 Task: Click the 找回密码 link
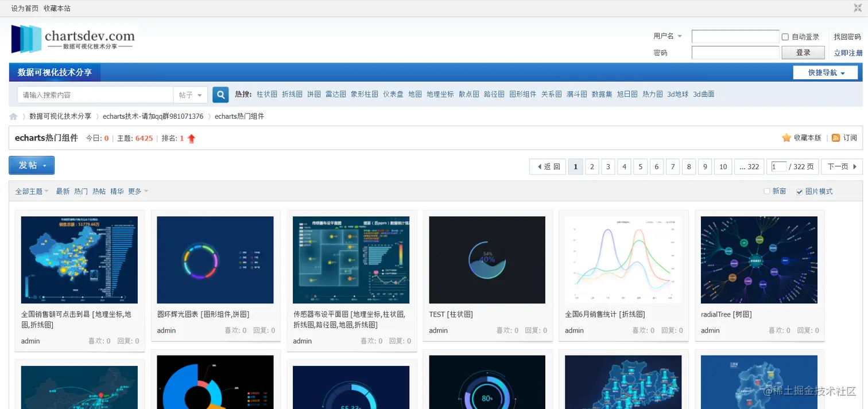[847, 37]
